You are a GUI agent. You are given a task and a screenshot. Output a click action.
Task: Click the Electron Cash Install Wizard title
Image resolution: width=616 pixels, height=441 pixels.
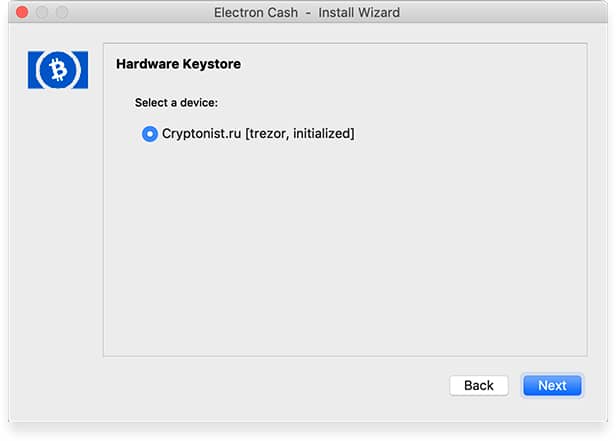click(307, 13)
